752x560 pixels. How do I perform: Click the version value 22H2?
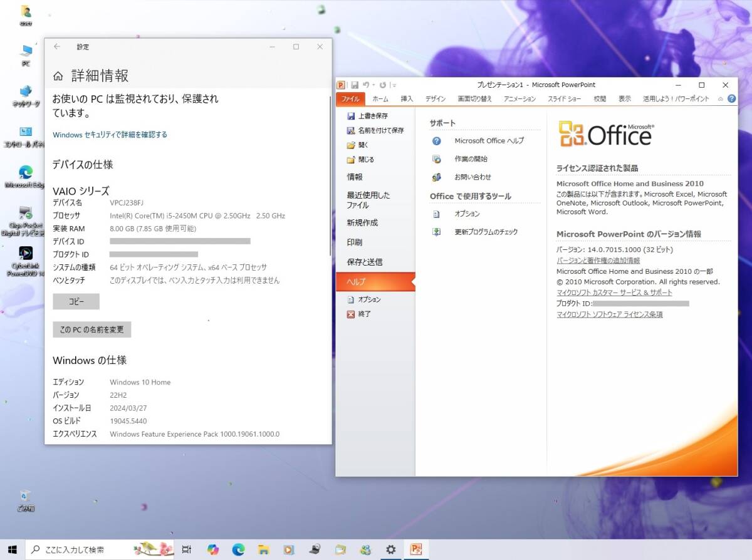point(119,395)
